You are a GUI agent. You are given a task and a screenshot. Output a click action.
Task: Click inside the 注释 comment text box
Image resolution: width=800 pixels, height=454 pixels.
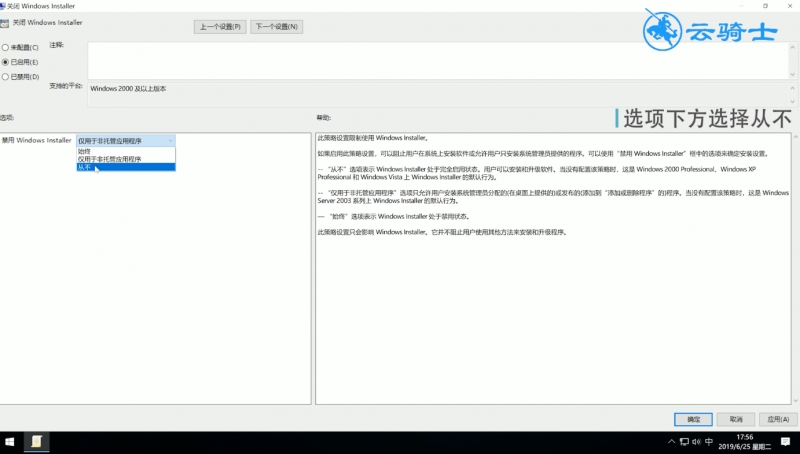[x=438, y=60]
